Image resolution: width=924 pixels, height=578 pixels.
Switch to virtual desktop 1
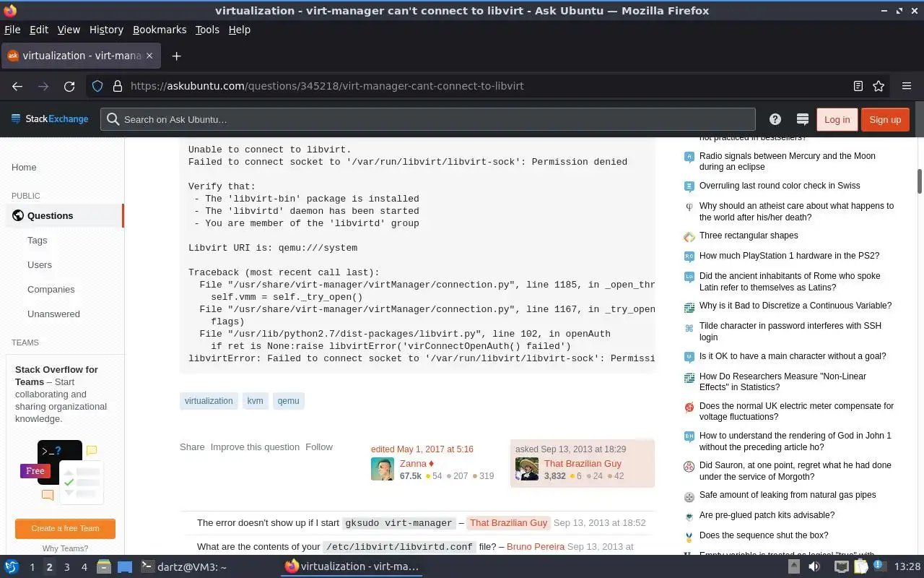(x=32, y=567)
